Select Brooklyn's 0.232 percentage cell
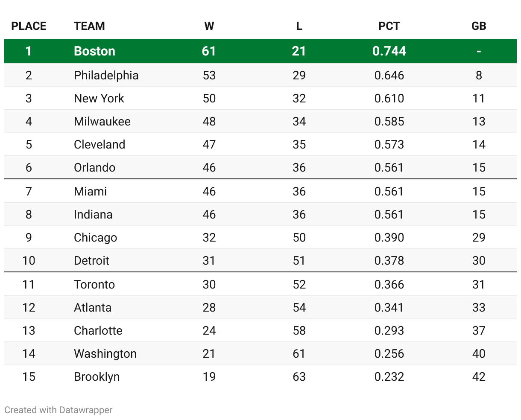This screenshot has width=521, height=420. click(389, 377)
